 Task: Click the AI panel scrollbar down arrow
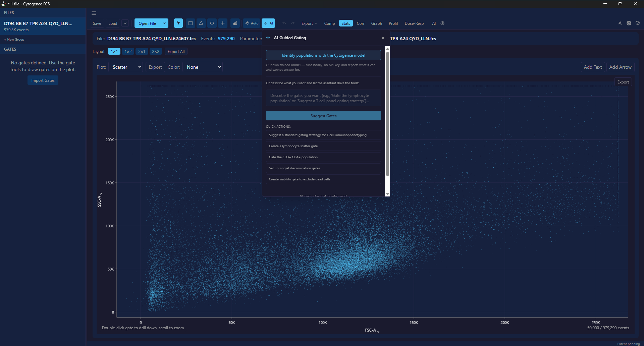click(x=387, y=194)
